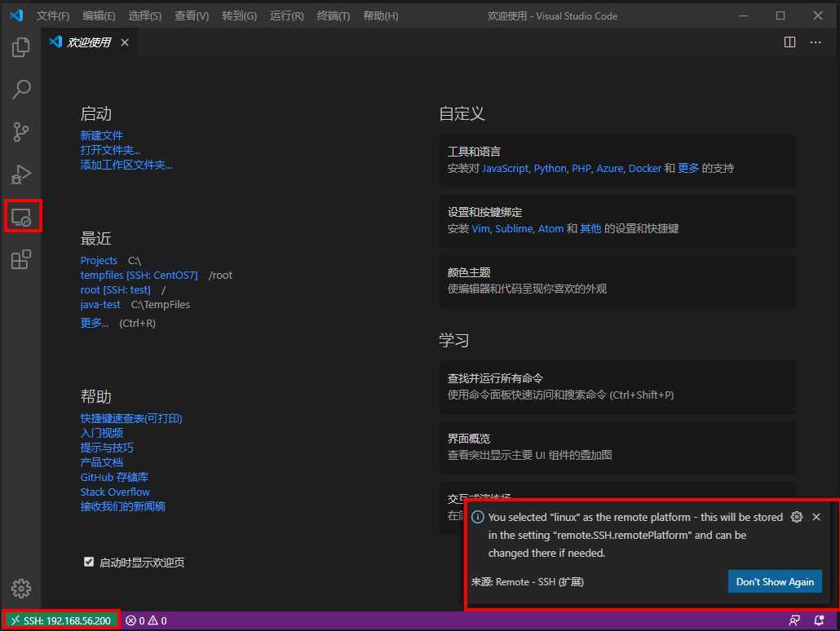Open the Search view in activity bar
Screen dimensions: 840x631
pyautogui.click(x=21, y=89)
